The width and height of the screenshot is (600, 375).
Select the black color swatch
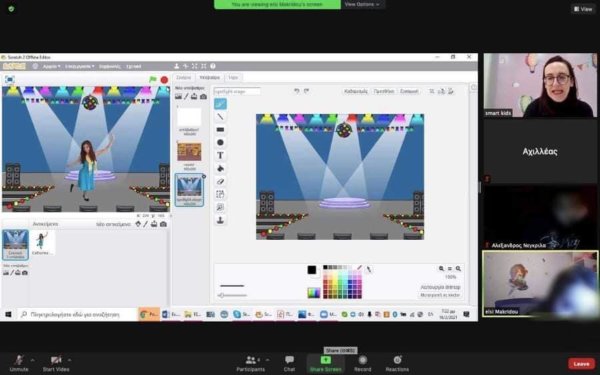tap(325, 267)
